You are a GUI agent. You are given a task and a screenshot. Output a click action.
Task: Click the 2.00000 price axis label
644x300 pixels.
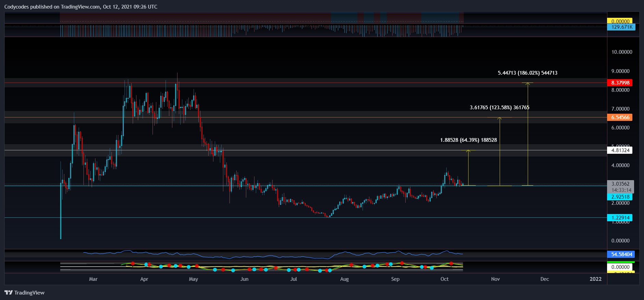point(620,203)
